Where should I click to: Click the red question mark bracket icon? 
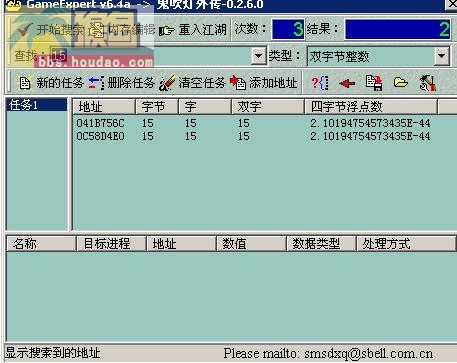tap(320, 83)
